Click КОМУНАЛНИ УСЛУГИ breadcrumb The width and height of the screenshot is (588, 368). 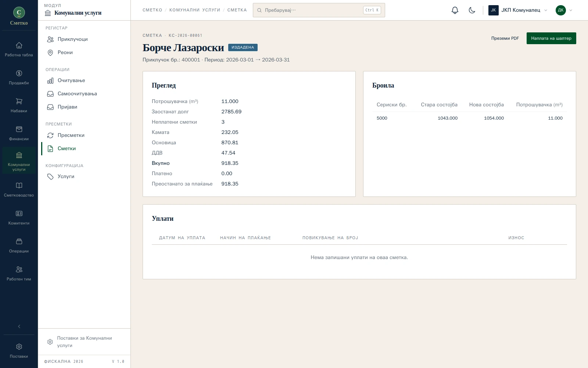coord(195,10)
